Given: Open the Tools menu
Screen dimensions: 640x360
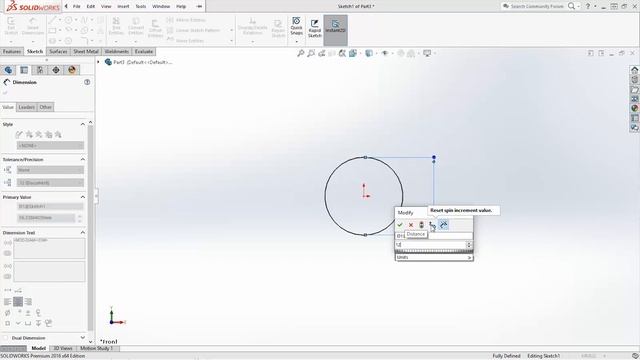Looking at the screenshot, I should coord(141,6).
